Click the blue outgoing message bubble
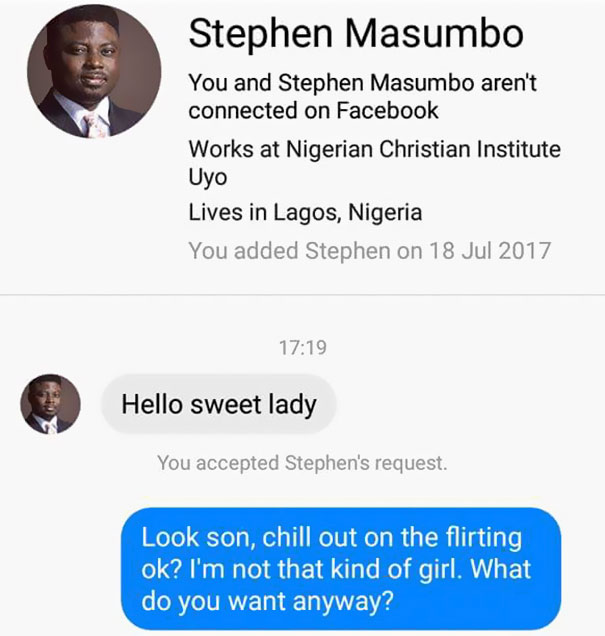 [x=341, y=570]
